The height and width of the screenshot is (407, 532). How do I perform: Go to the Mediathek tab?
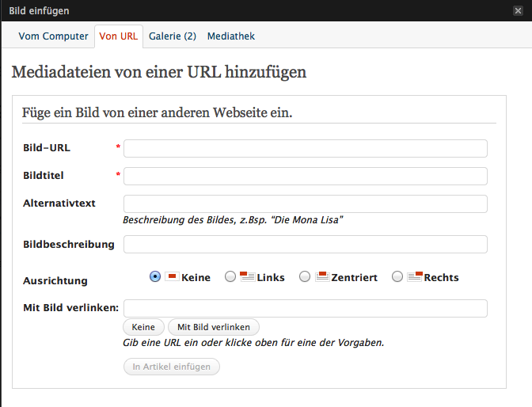(231, 36)
